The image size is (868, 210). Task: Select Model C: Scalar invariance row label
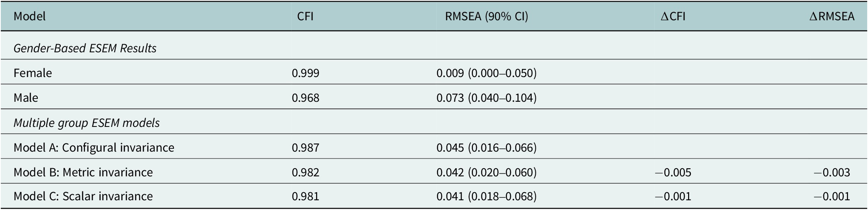83,196
